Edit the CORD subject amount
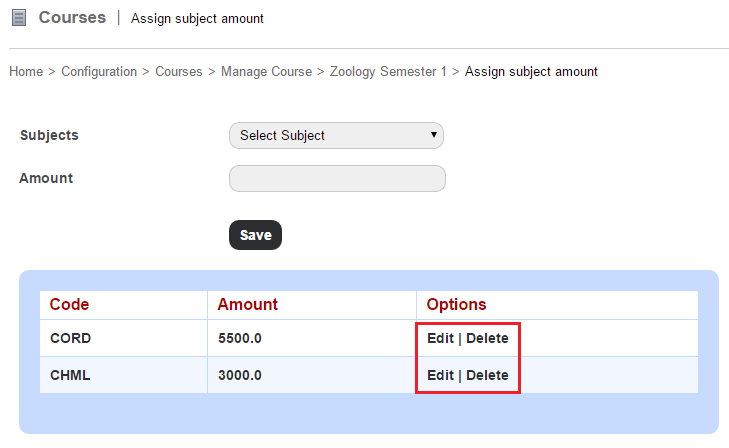The image size is (729, 448). coord(440,338)
